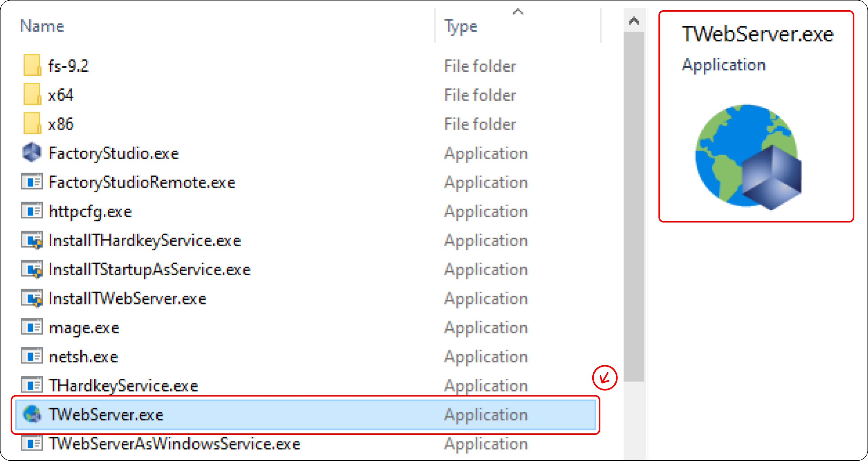This screenshot has height=461, width=868.
Task: Click the httpcfg.exe file icon
Action: [x=32, y=211]
